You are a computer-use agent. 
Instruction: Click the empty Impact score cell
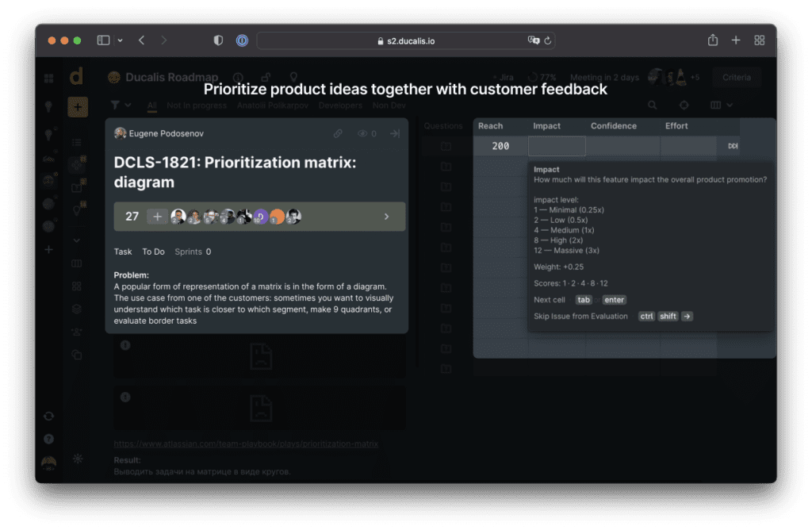[x=557, y=146]
